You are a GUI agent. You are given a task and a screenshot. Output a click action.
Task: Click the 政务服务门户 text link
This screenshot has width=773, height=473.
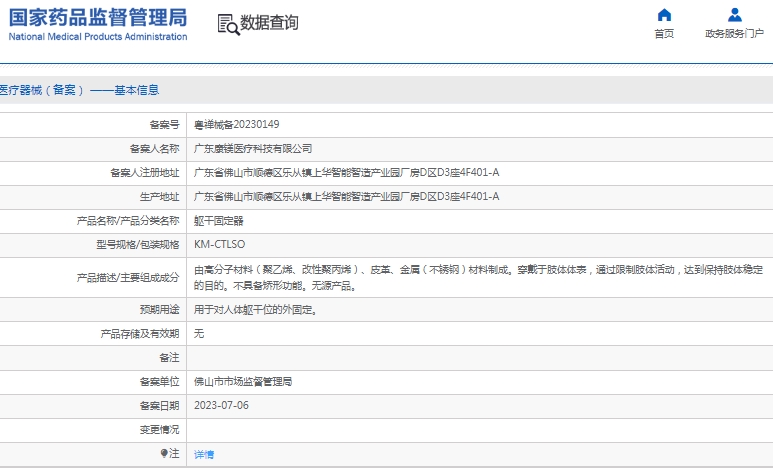[x=735, y=34]
